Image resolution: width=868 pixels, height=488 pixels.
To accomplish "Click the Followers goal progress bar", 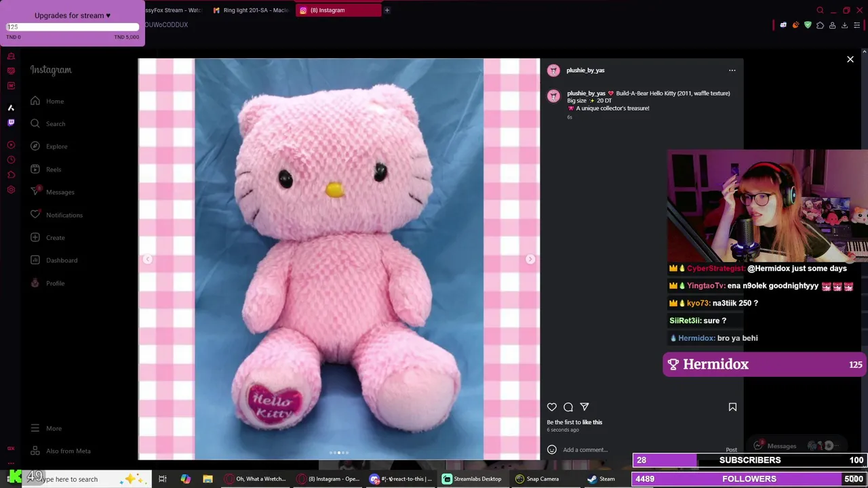I will point(749,479).
